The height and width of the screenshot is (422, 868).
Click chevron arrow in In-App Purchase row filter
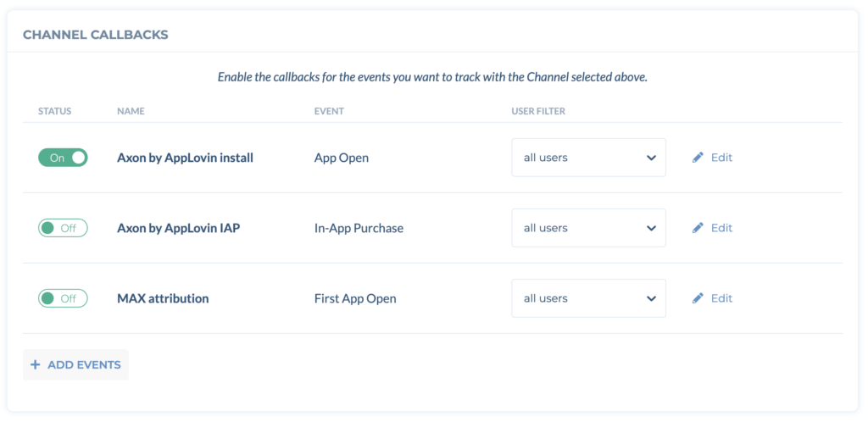[x=651, y=228]
